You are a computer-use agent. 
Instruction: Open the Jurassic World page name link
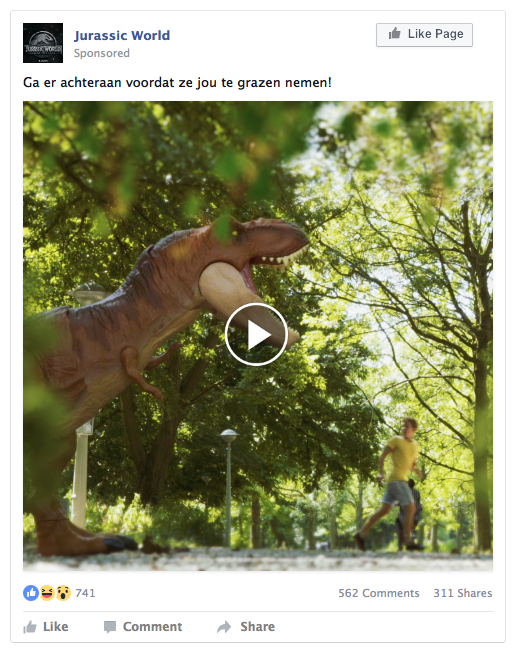click(x=122, y=35)
